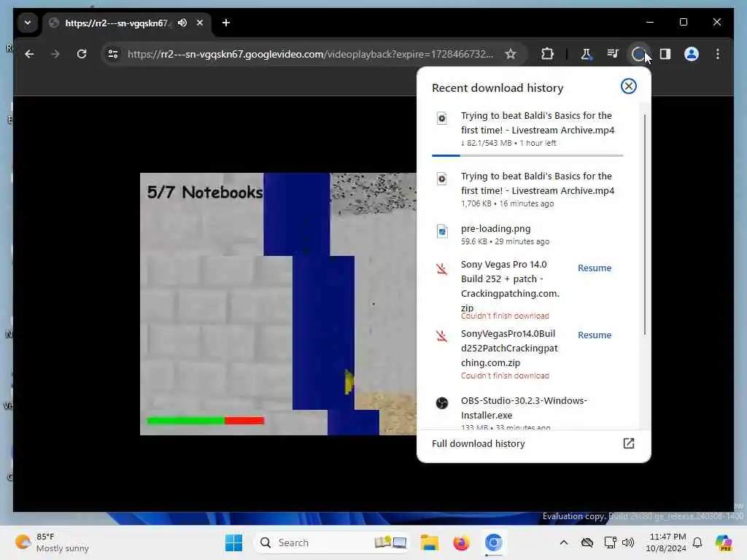This screenshot has height=560, width=747.
Task: Resume Sony Vegas Pro 14.0 Build 252 download
Action: [x=594, y=268]
